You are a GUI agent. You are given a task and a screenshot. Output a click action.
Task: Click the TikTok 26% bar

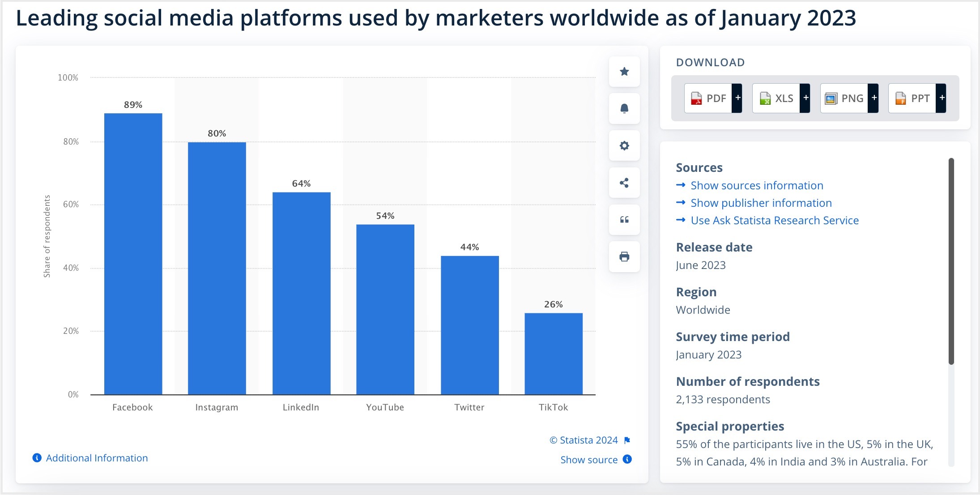554,354
